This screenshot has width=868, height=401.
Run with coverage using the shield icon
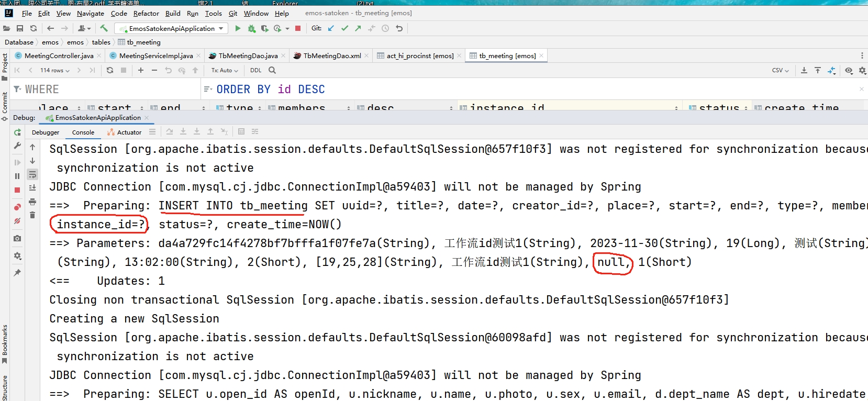(x=265, y=28)
